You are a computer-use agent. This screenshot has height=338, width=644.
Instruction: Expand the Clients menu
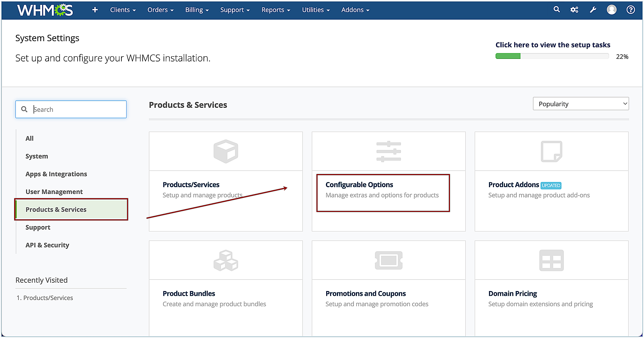[123, 10]
